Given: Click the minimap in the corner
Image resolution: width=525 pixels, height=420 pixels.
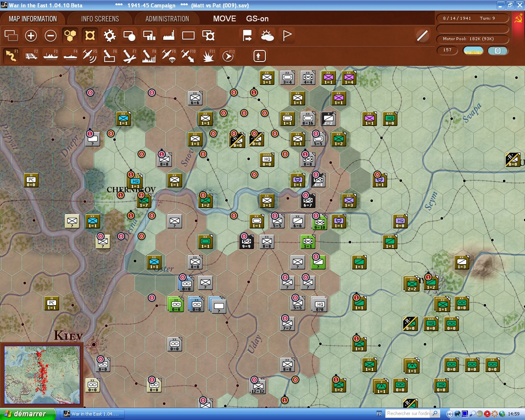Looking at the screenshot, I should click(x=42, y=374).
